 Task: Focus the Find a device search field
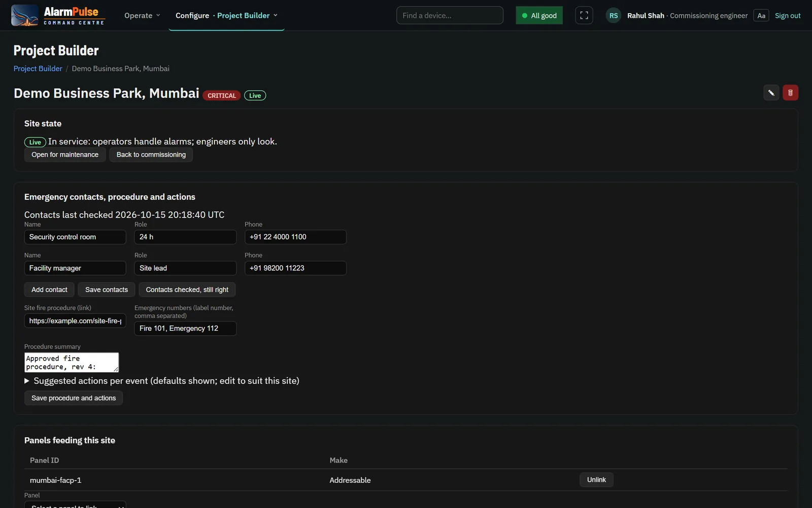pyautogui.click(x=450, y=15)
